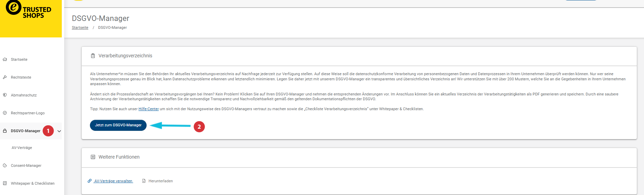Open the Hilfe-Center link
Image resolution: width=644 pixels, height=195 pixels.
tap(148, 109)
